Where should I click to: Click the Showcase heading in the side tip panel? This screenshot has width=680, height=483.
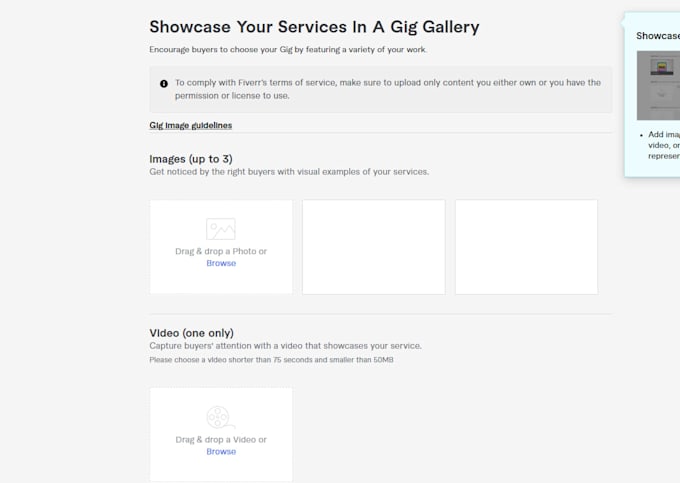pos(658,36)
